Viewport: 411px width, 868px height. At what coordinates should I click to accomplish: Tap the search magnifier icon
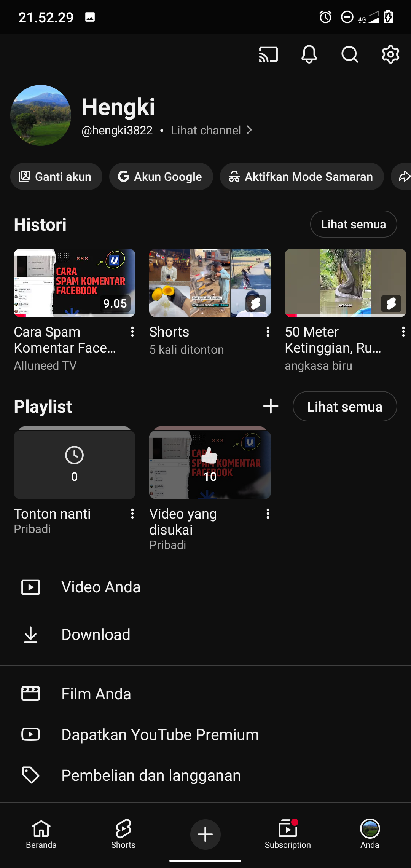tap(350, 54)
